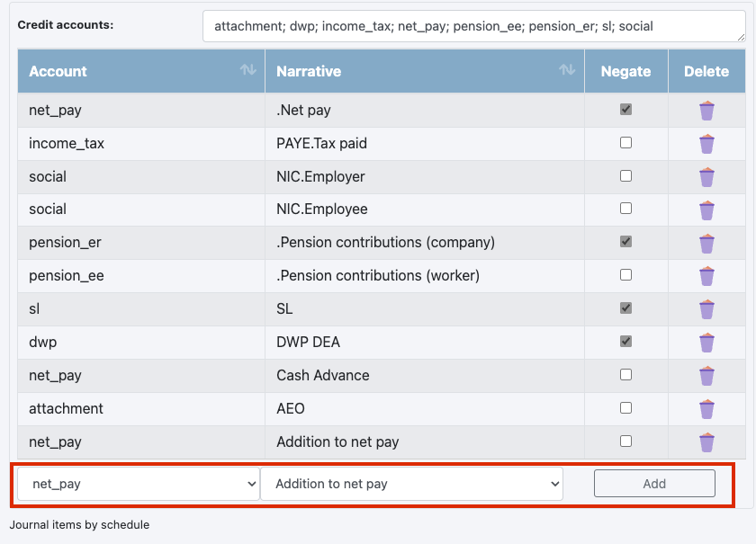Image resolution: width=756 pixels, height=544 pixels.
Task: Remove the NIC.Employee row via trash icon
Action: coord(706,210)
